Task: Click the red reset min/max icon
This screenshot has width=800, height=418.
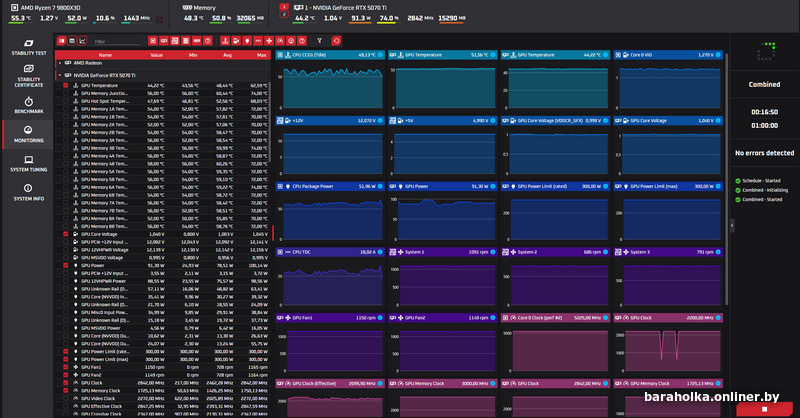Action: point(336,41)
